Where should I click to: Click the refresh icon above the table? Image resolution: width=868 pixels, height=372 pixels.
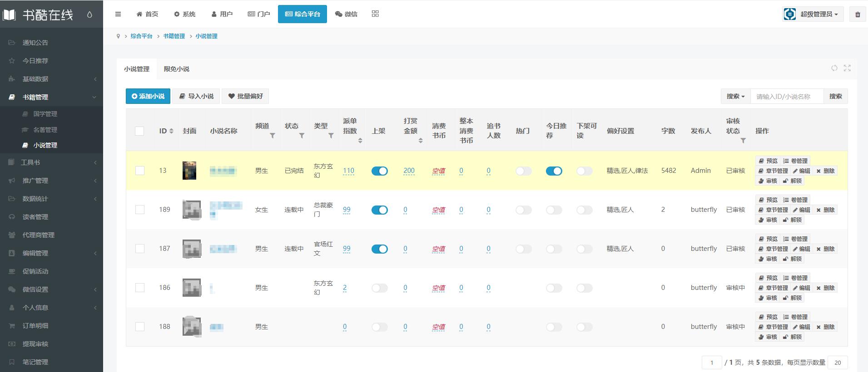[834, 68]
